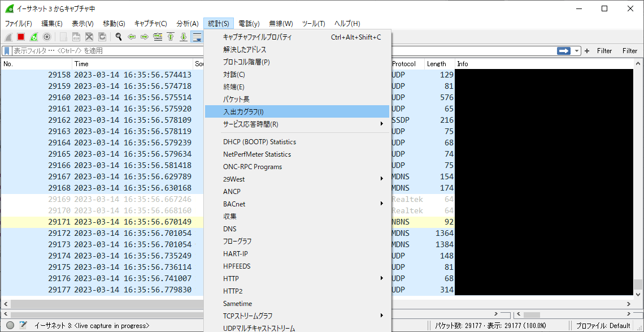The height and width of the screenshot is (332, 644).
Task: Select DHCP (BOOTP) Statistics entry
Action: (x=297, y=142)
